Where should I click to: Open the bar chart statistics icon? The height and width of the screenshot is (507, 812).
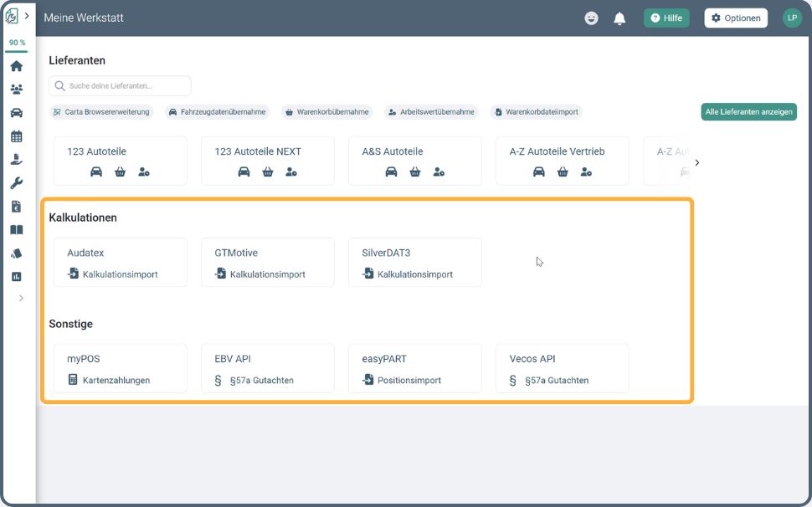(17, 277)
